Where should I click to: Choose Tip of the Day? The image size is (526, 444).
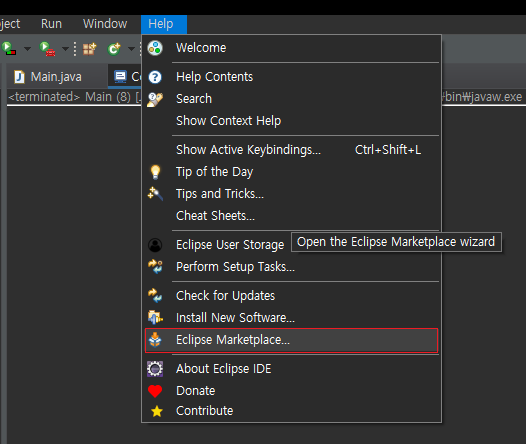(x=292, y=172)
